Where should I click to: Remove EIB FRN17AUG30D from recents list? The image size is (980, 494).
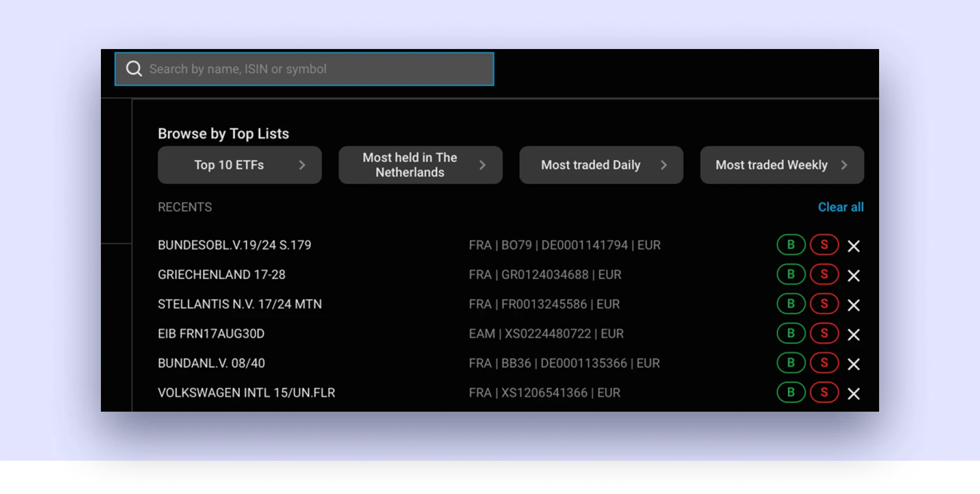(x=853, y=335)
